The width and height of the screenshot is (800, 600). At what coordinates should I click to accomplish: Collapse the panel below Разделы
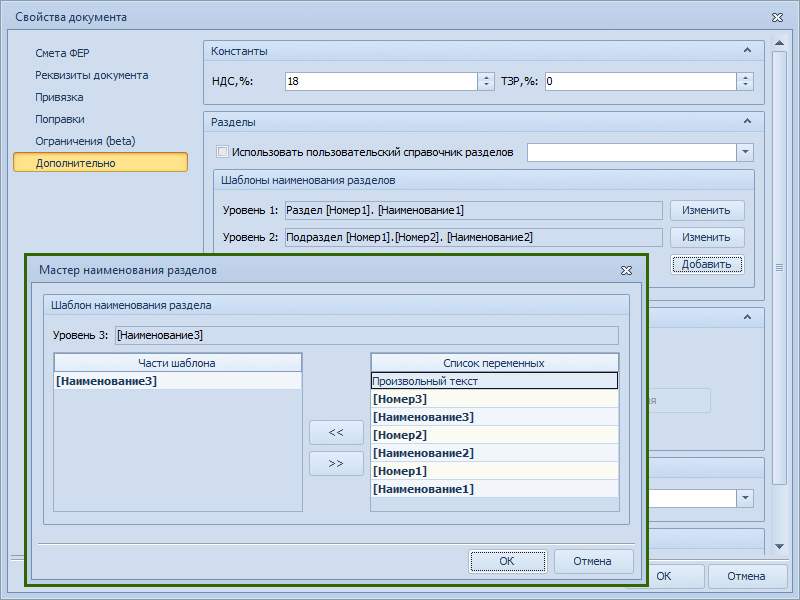click(x=747, y=317)
